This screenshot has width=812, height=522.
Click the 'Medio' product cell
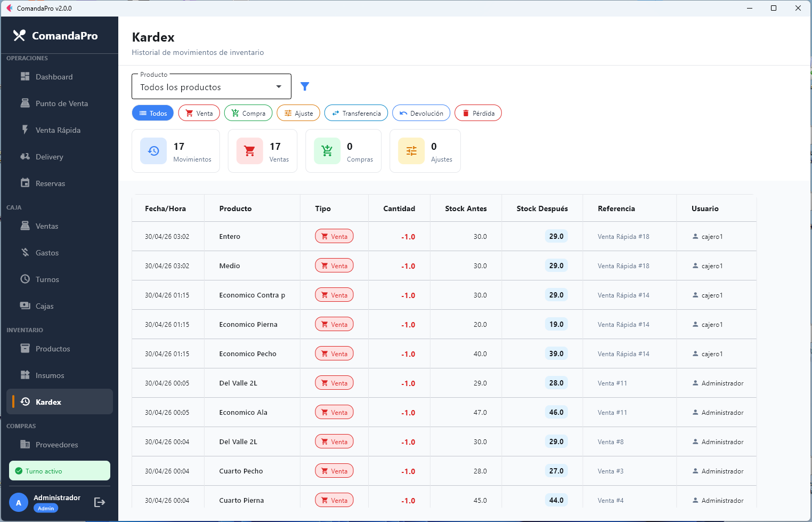click(x=230, y=266)
